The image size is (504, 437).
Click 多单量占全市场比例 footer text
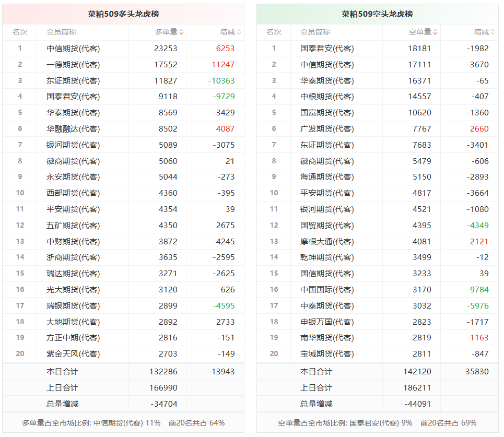coord(123,423)
